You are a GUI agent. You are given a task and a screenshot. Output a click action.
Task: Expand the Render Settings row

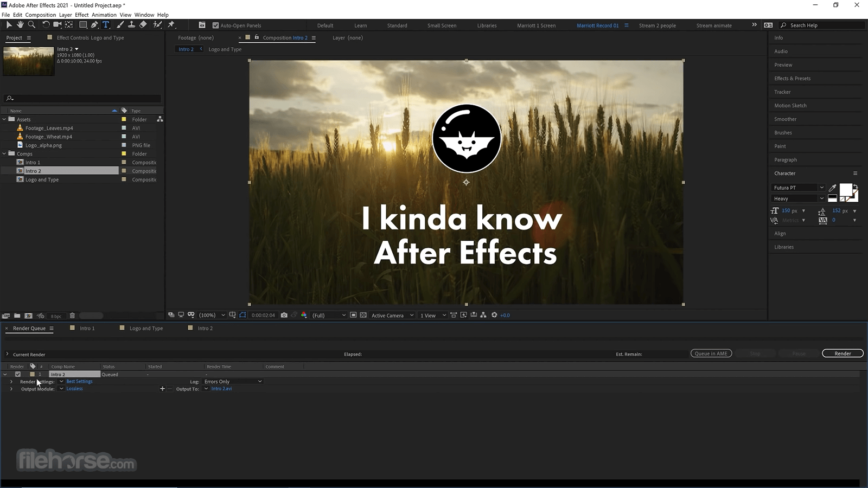[11, 382]
